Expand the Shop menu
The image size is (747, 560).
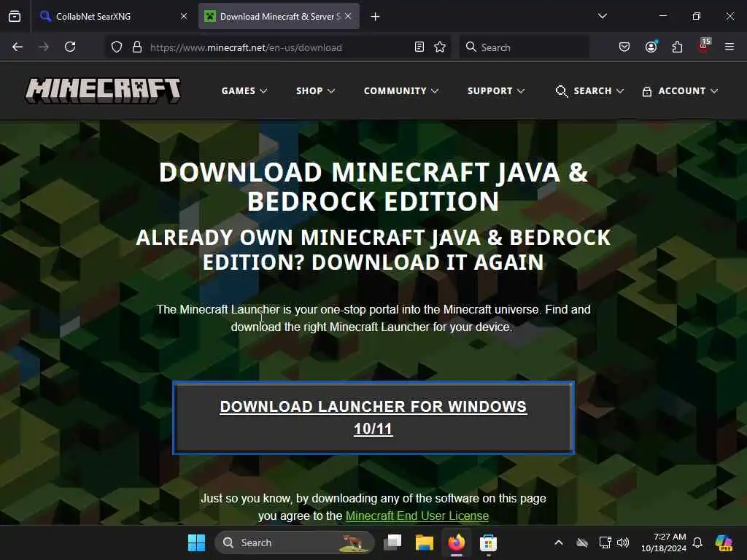[x=315, y=91]
